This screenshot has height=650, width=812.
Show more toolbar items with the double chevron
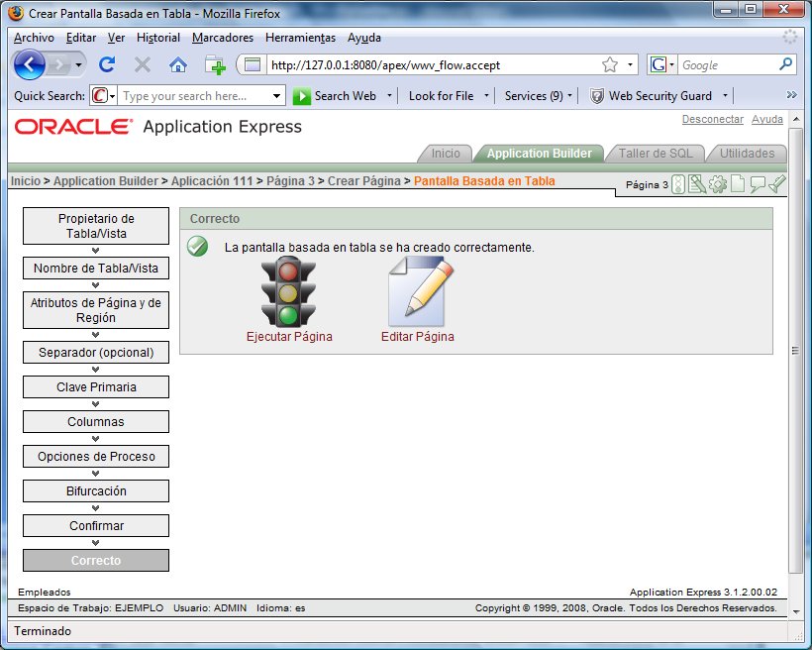coord(791,94)
